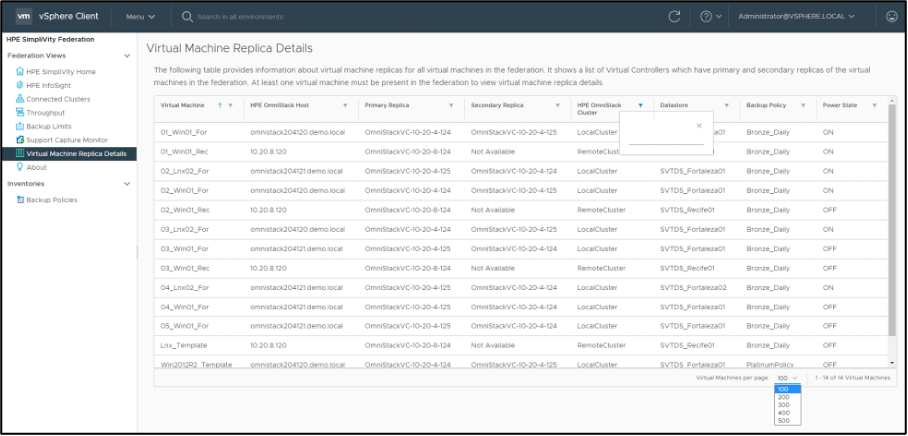Open Backup Policies inventory

52,200
